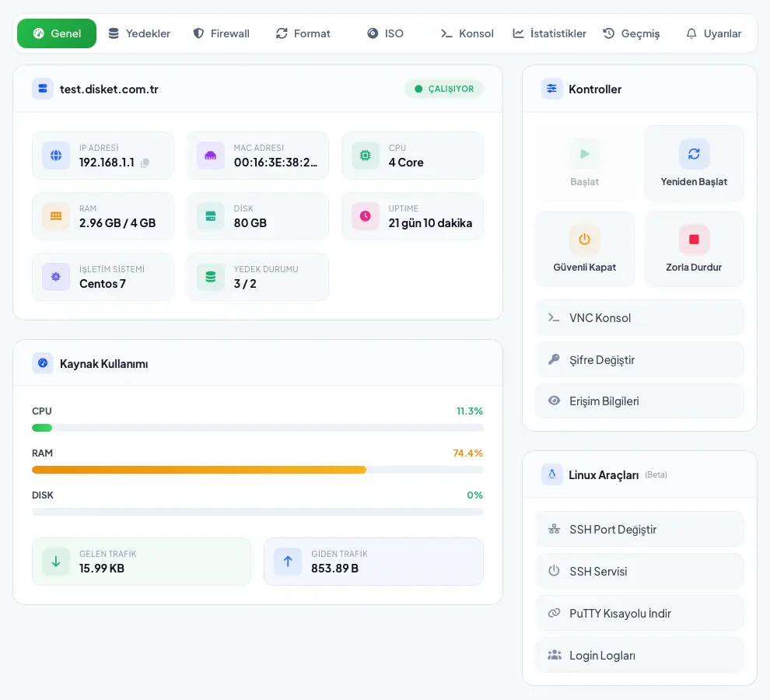Screen dimensions: 770x700
Task: Open the VNC Konsol button
Action: pyautogui.click(x=639, y=317)
